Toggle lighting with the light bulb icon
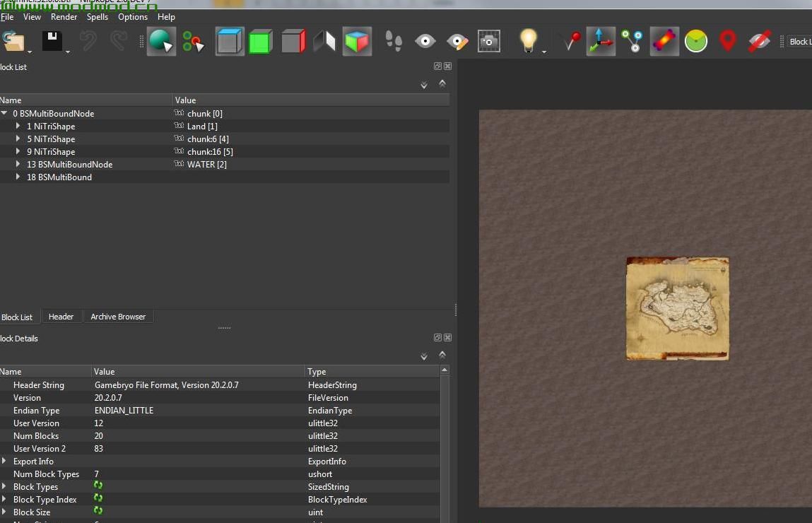This screenshot has height=523, width=812. point(528,41)
